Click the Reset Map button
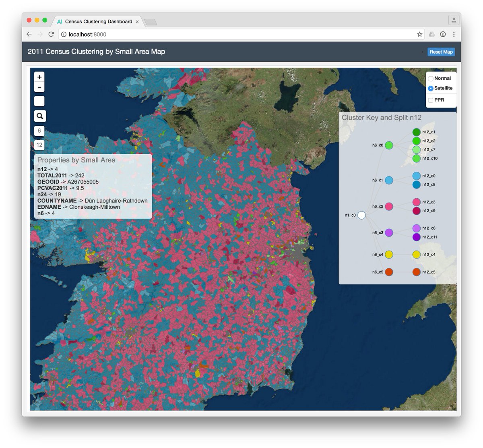Image resolution: width=483 pixels, height=448 pixels. tap(441, 52)
